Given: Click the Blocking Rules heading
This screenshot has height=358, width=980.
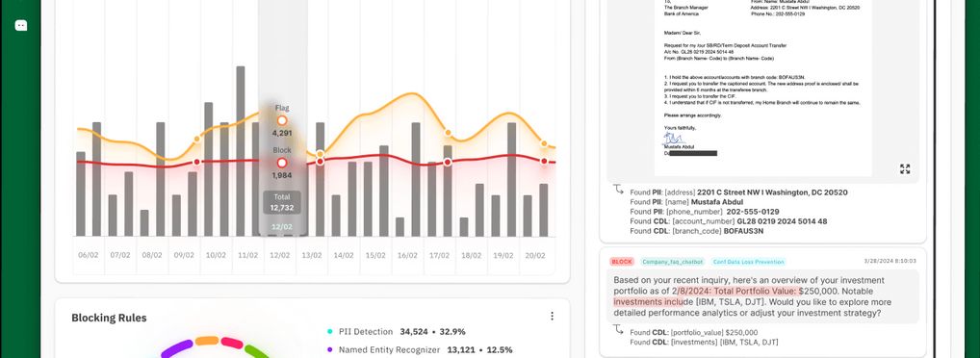Looking at the screenshot, I should [x=109, y=318].
